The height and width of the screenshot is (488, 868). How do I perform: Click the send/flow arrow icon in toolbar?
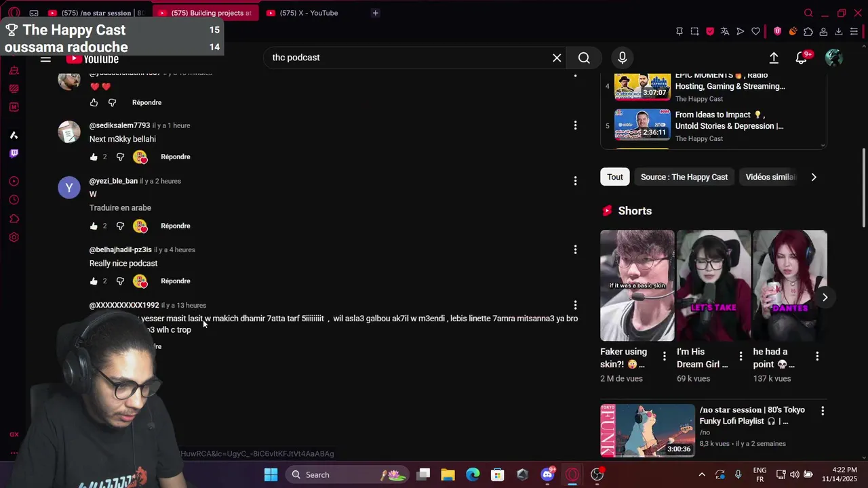tap(740, 31)
